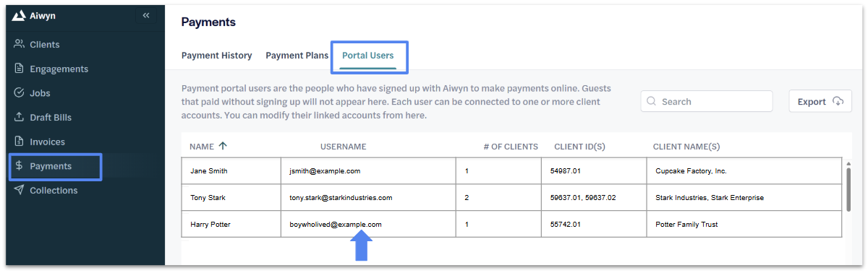Select the Jane Smith name cell
Image resolution: width=868 pixels, height=273 pixels.
(x=231, y=171)
